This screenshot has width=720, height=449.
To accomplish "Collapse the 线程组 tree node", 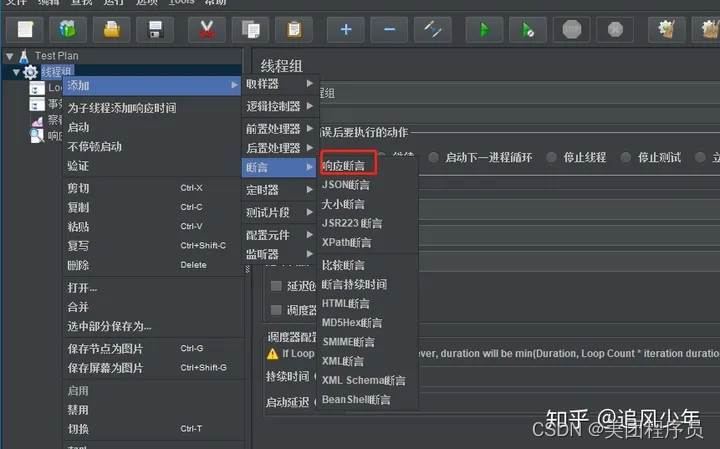I will pyautogui.click(x=17, y=72).
